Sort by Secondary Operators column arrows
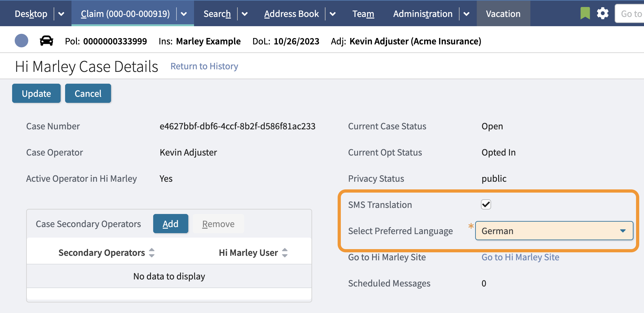 (x=152, y=253)
